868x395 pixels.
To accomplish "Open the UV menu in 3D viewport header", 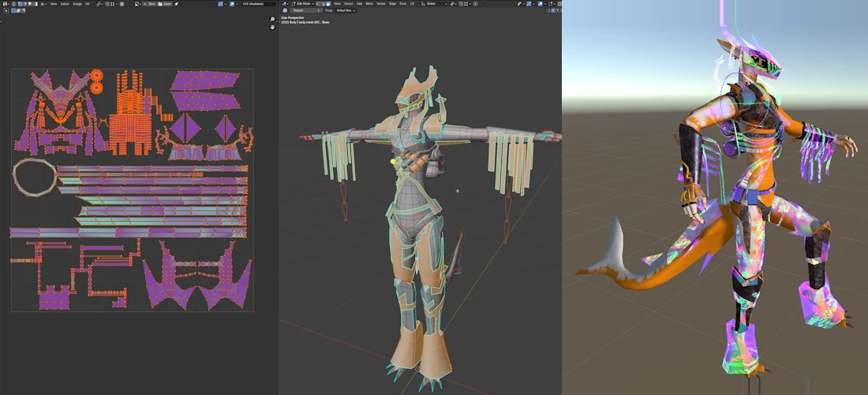I will pyautogui.click(x=413, y=4).
